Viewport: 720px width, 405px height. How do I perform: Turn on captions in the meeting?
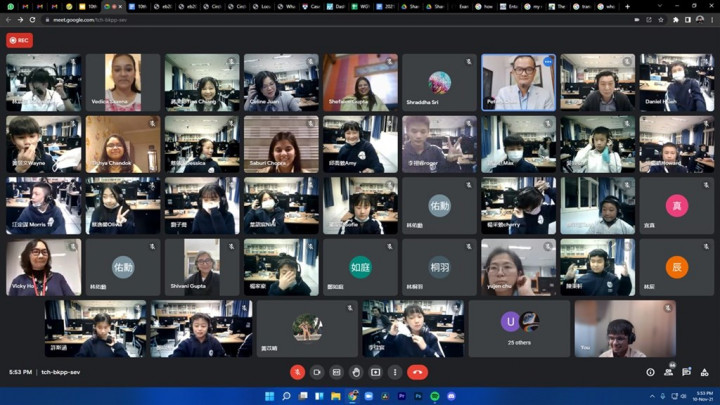pyautogui.click(x=337, y=372)
